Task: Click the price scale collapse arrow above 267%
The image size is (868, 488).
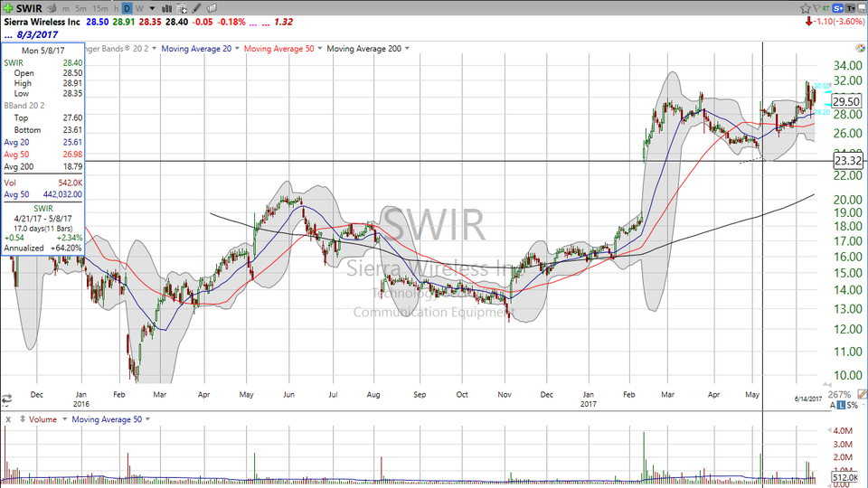Action: (827, 385)
